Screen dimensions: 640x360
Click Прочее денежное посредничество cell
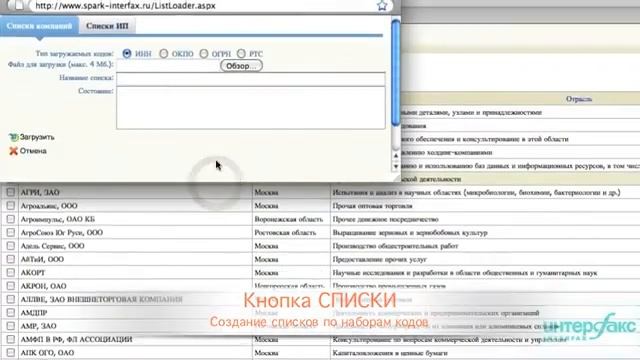click(x=385, y=219)
